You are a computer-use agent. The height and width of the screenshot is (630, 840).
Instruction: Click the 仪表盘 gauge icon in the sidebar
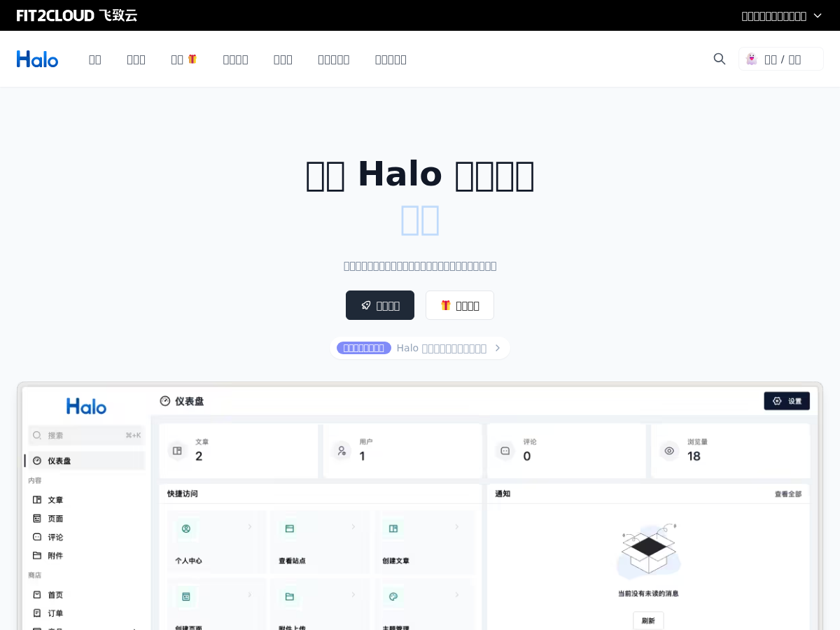point(37,461)
